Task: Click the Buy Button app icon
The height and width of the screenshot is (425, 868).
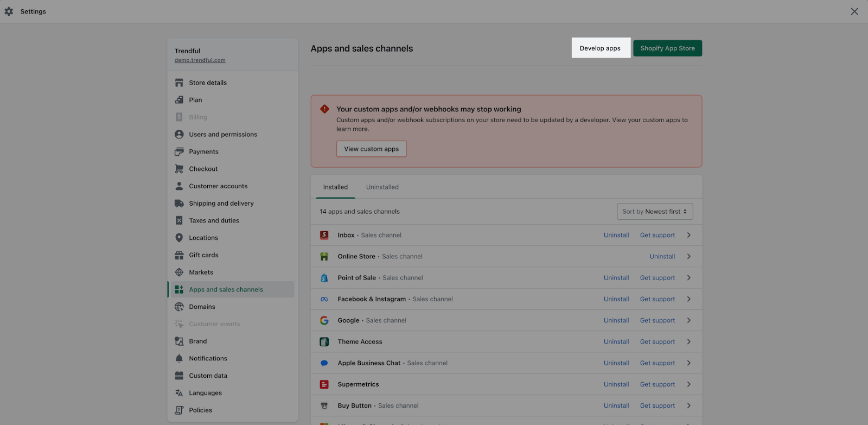Action: (x=324, y=405)
